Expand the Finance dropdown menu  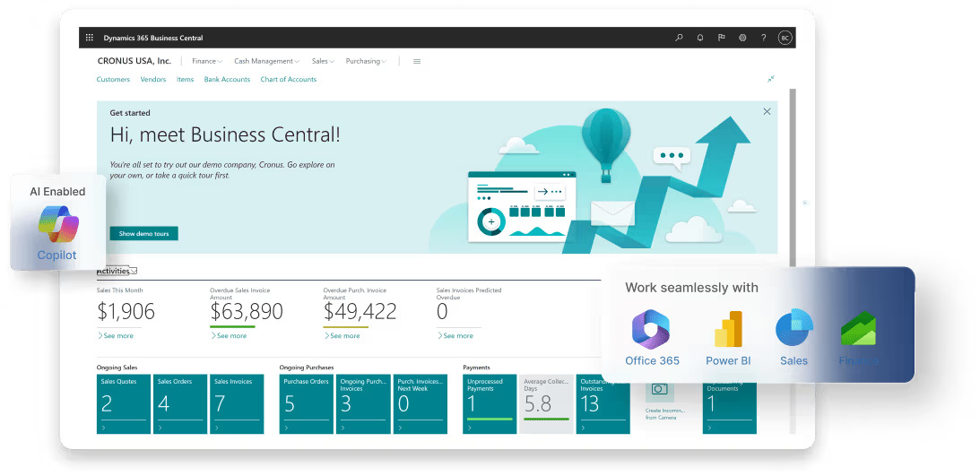(x=207, y=61)
